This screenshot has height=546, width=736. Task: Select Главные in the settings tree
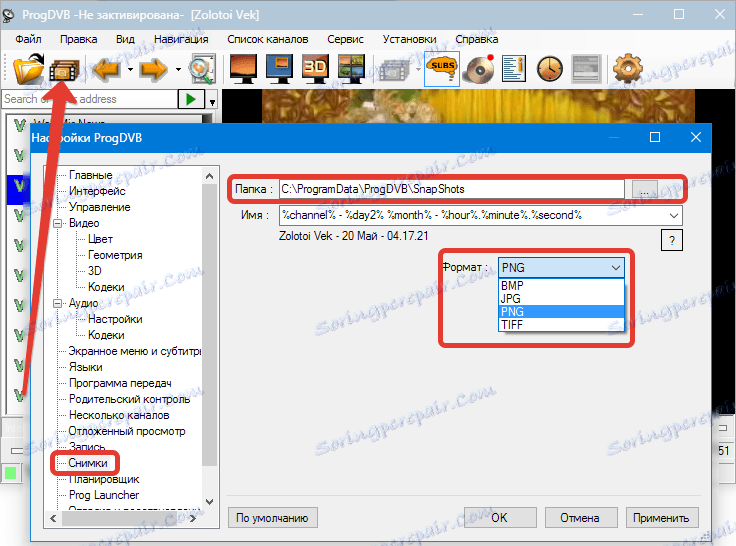tap(91, 175)
